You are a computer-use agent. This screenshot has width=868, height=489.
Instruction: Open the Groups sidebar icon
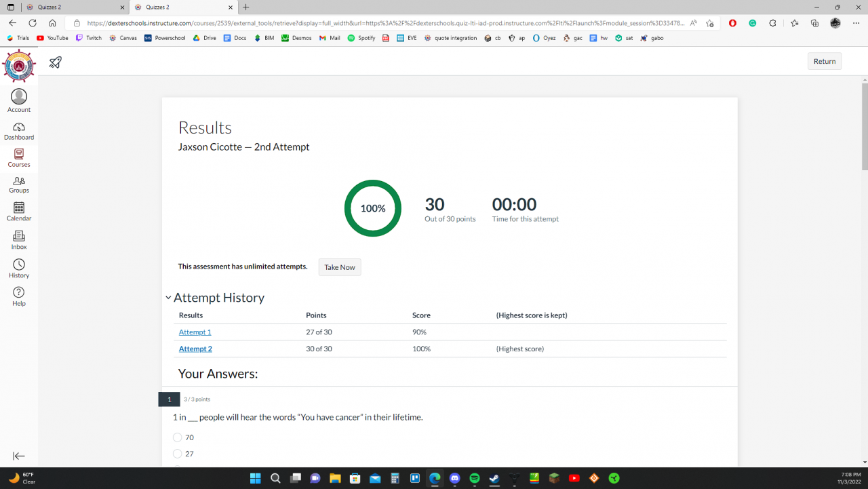(19, 184)
